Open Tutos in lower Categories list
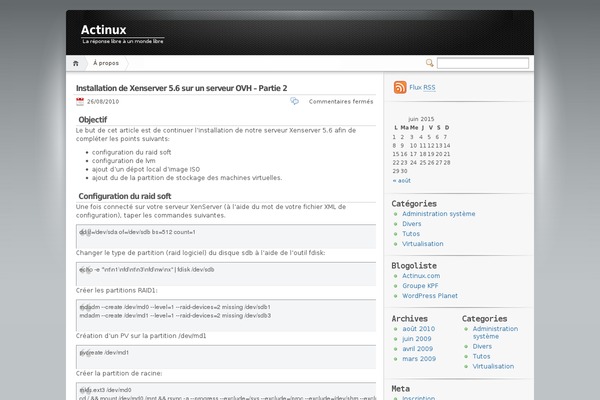Image resolution: width=600 pixels, height=400 pixels. pos(481,356)
